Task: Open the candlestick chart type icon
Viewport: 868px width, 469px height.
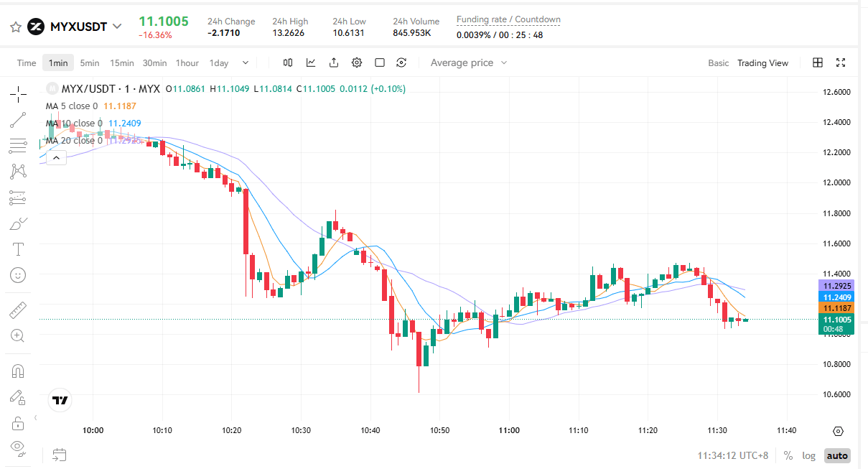Action: coord(288,62)
